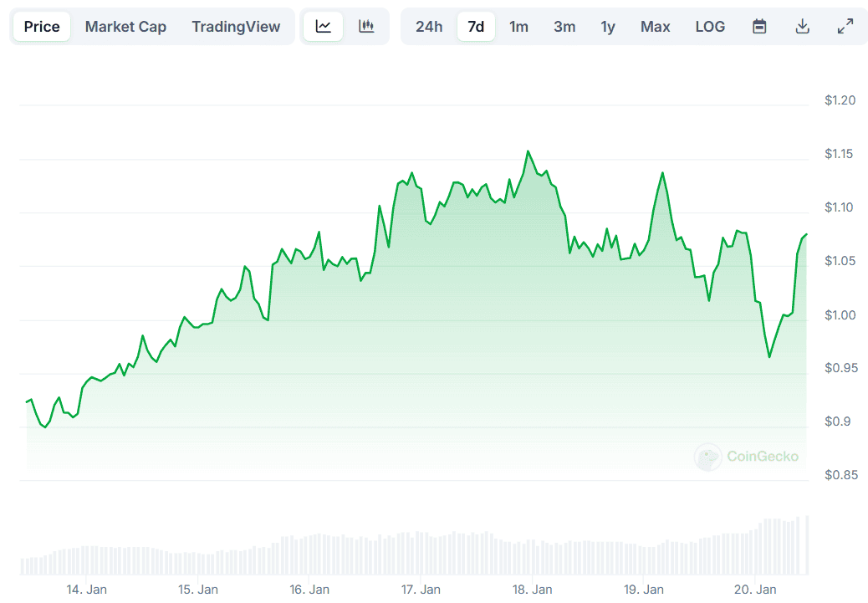Click the 17. Jan date label
Image resolution: width=868 pixels, height=603 pixels.
coord(421,590)
